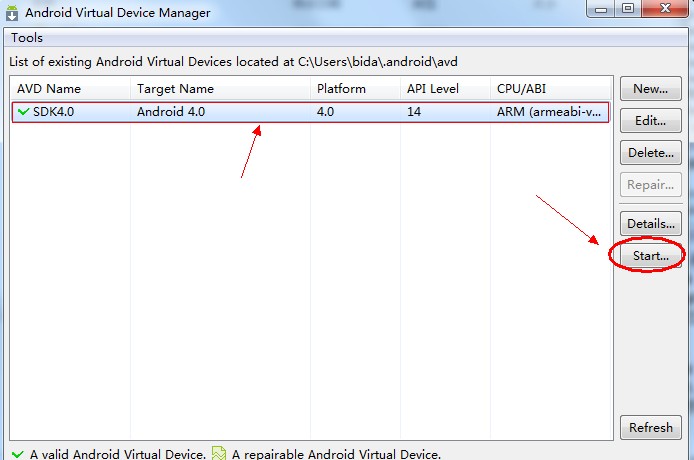Click the 4.0 platform cell
Image resolution: width=694 pixels, height=460 pixels.
(325, 112)
